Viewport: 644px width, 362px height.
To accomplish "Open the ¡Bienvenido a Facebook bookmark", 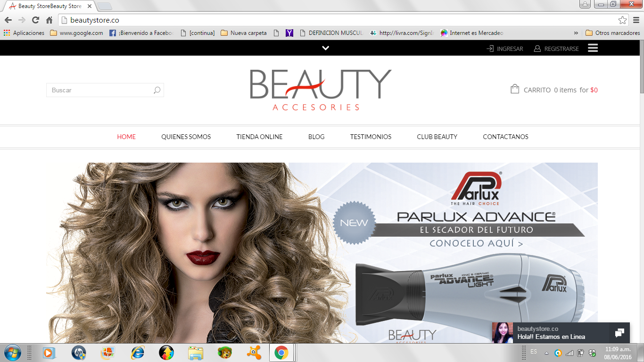I will [x=141, y=33].
